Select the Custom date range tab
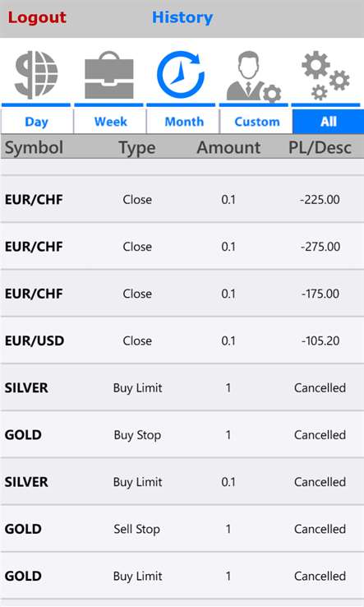364x607 pixels. click(256, 122)
